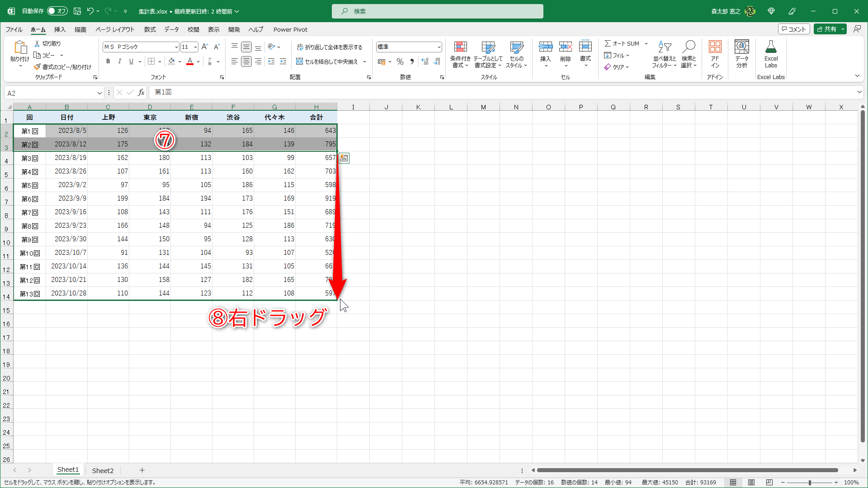868x488 pixels.
Task: Open セルのスタイル (Cell Styles)
Action: coord(517,53)
